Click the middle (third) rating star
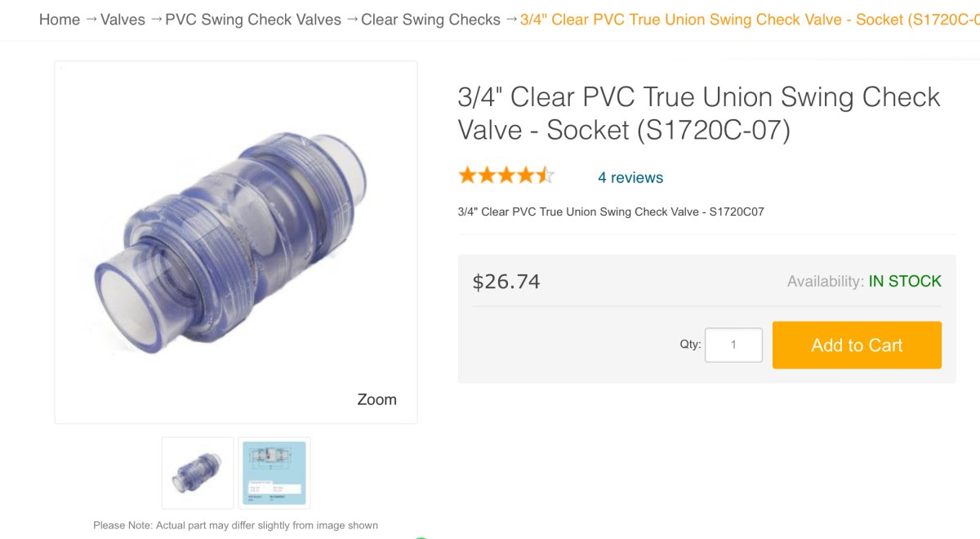 coord(506,176)
